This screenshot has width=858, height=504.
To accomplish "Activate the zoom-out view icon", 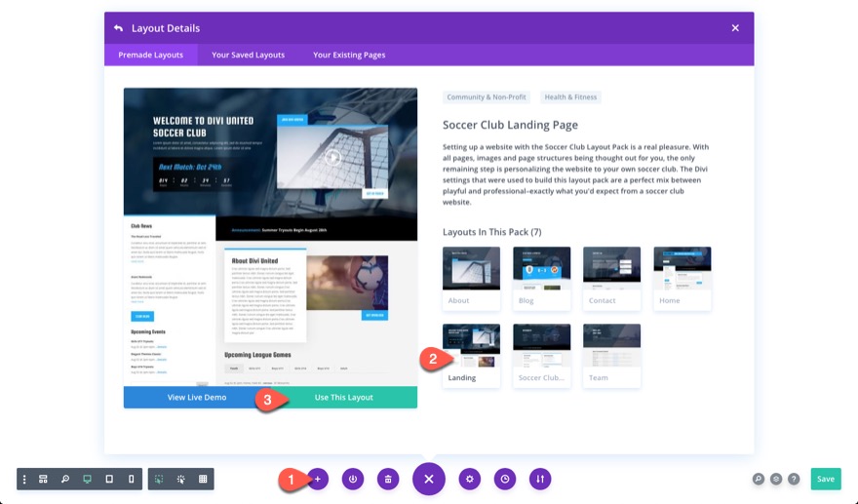I will [x=65, y=479].
